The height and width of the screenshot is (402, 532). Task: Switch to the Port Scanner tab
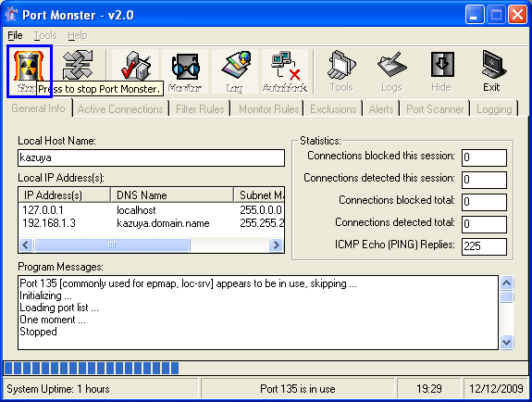[x=435, y=109]
